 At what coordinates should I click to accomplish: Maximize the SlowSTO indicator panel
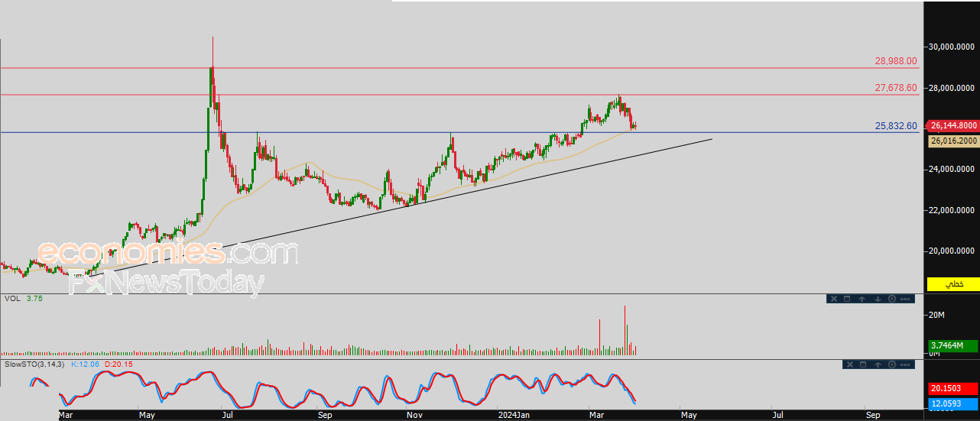(x=863, y=364)
